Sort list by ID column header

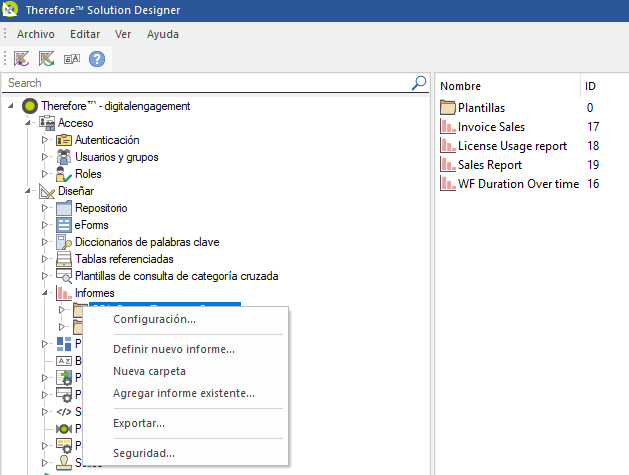pyautogui.click(x=590, y=86)
